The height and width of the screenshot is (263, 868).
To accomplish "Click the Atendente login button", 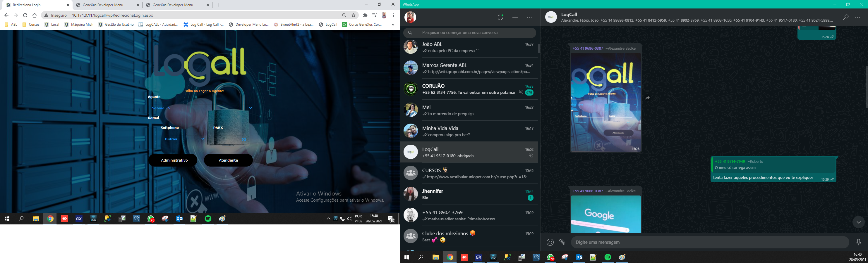I will tap(228, 160).
